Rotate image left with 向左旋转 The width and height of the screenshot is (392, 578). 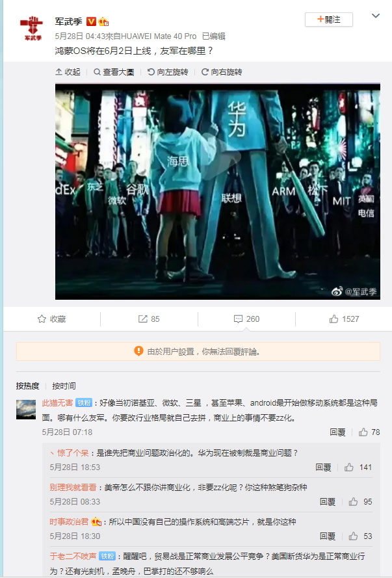click(168, 72)
